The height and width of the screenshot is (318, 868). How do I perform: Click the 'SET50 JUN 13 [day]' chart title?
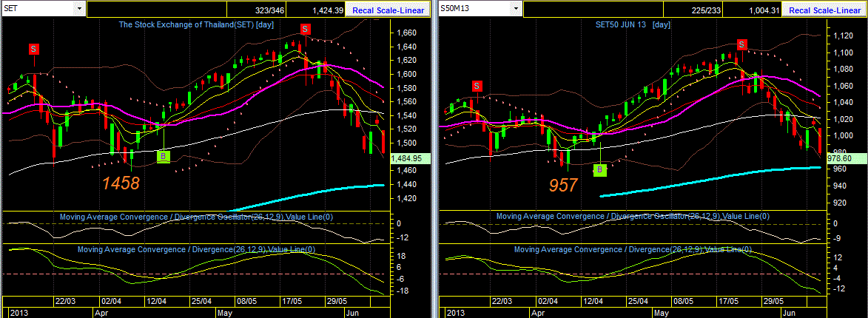tap(633, 25)
